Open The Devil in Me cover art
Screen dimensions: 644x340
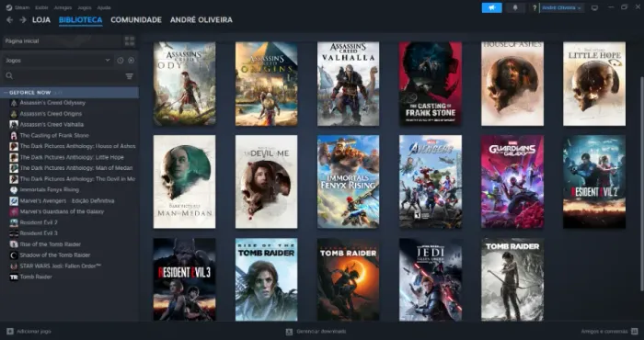(x=267, y=182)
